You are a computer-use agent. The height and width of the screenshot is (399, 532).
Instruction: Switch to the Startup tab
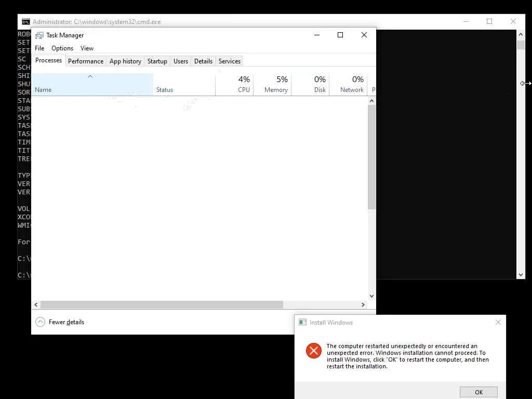pos(157,61)
